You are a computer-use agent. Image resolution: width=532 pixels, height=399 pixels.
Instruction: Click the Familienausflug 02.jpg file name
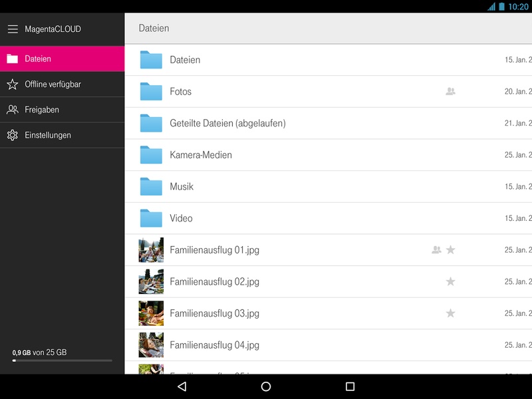(214, 281)
